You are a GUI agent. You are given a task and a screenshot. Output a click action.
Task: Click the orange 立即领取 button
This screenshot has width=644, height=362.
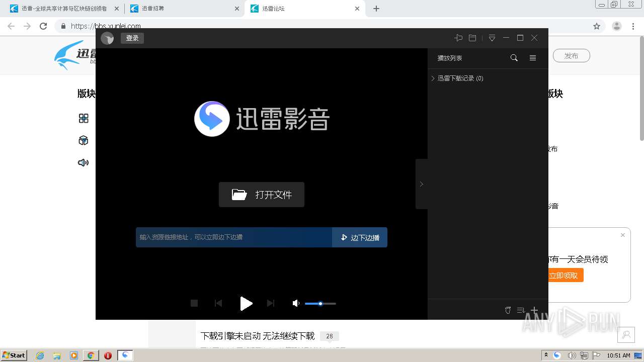[x=566, y=276]
